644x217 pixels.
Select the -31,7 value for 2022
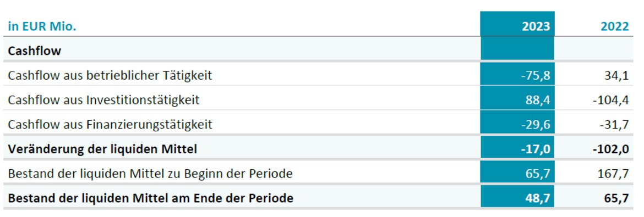pyautogui.click(x=614, y=125)
